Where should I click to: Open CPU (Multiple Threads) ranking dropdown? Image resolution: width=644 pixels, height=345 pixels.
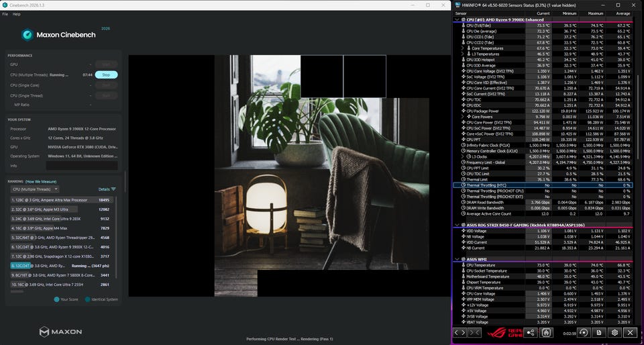[35, 189]
